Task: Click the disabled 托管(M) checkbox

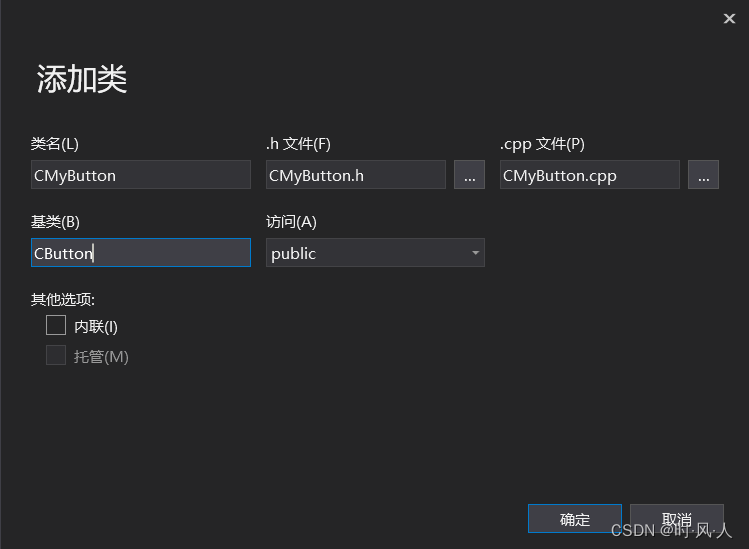Action: [56, 355]
